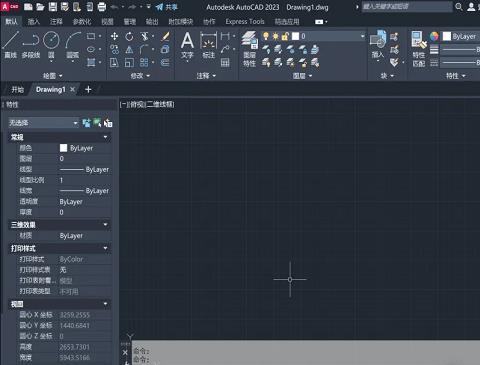Screen dimensions: 480x365
Task: Expand the 图层 panel title dropdown
Action: point(302,76)
